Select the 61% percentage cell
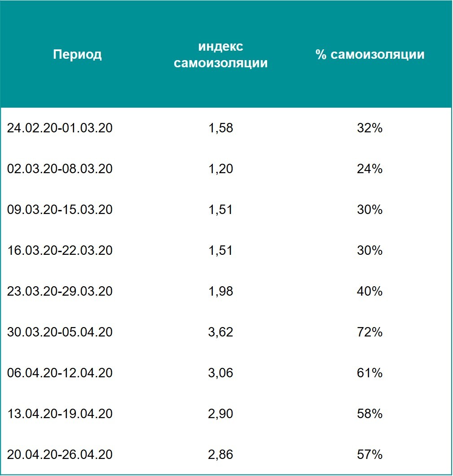 370,373
